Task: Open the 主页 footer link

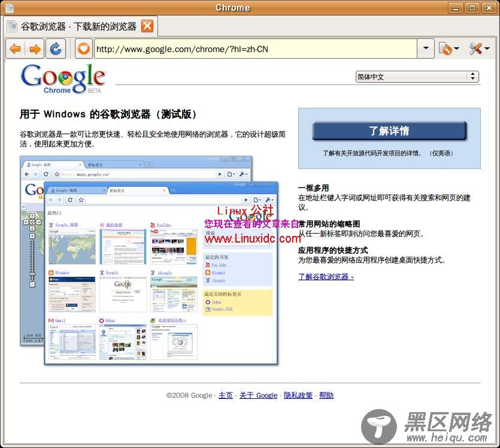Action: click(225, 395)
